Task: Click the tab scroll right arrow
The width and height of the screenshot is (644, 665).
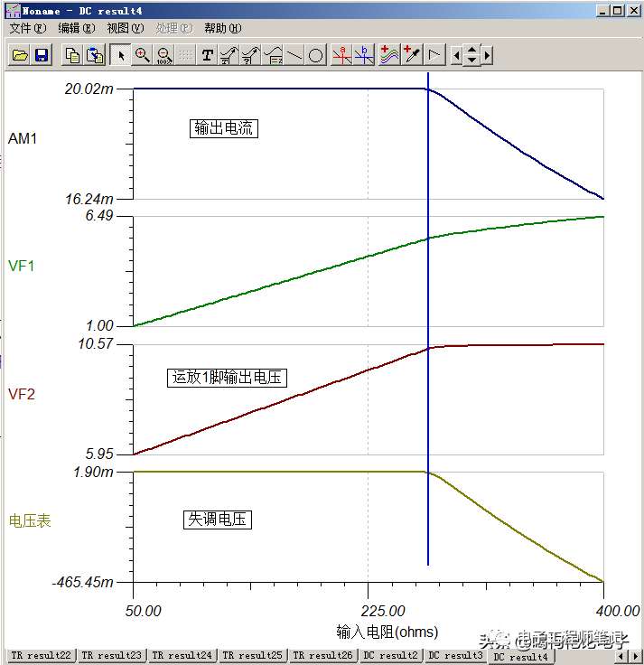Action: pyautogui.click(x=635, y=656)
